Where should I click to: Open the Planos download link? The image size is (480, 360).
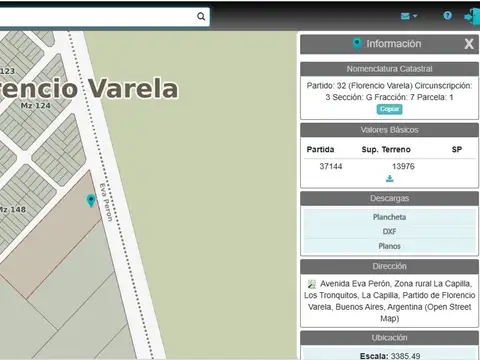(389, 246)
